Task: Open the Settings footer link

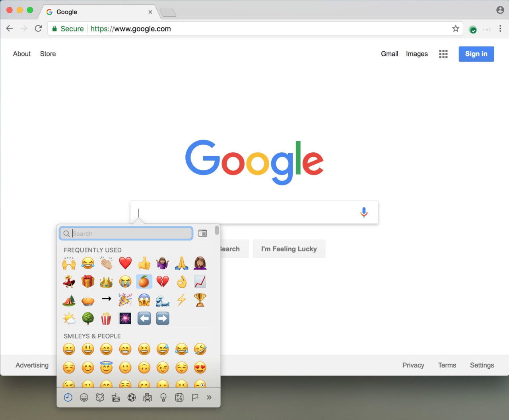Action: point(482,365)
